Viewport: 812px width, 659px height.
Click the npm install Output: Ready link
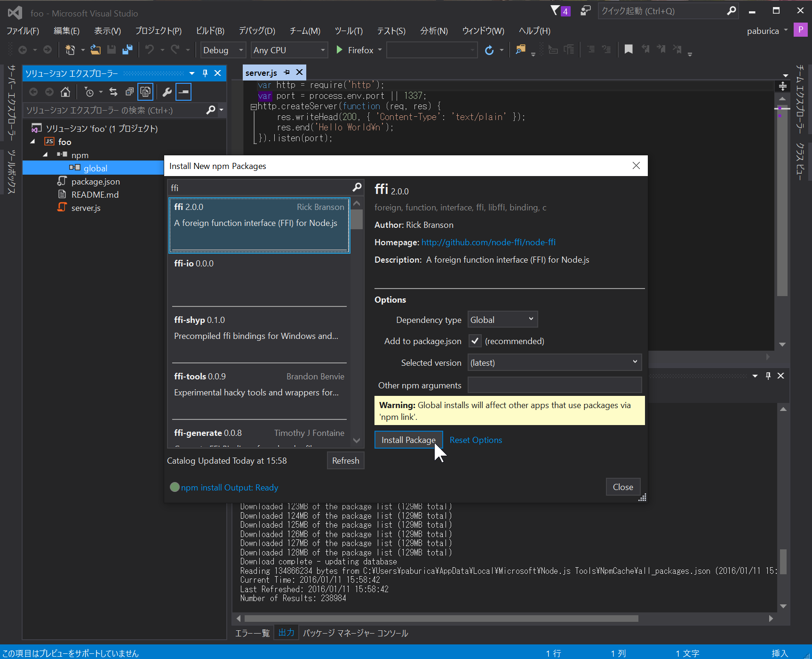[x=230, y=488]
